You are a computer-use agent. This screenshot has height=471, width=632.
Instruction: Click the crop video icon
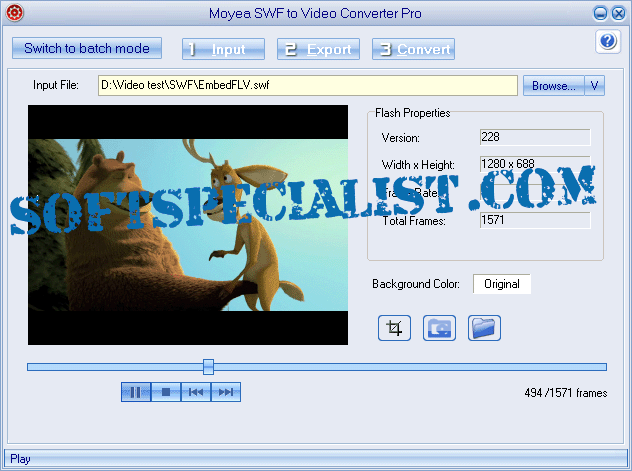394,328
